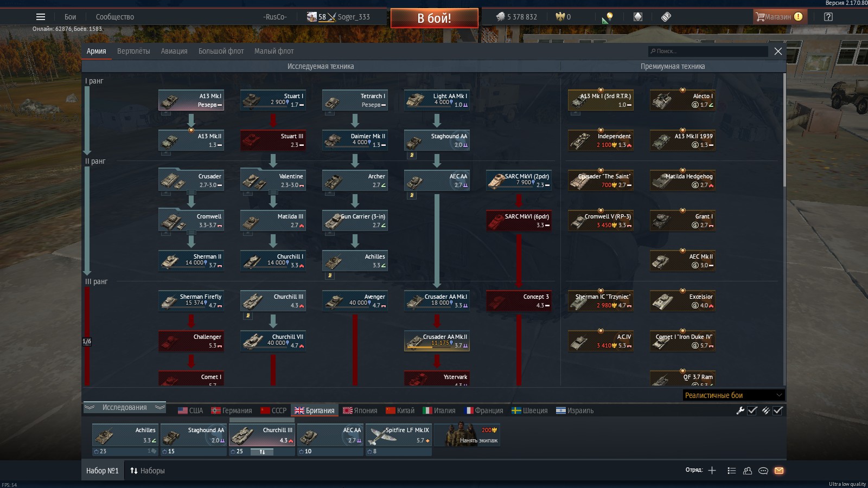Open the contacts people icon
The width and height of the screenshot is (868, 488).
click(x=748, y=471)
